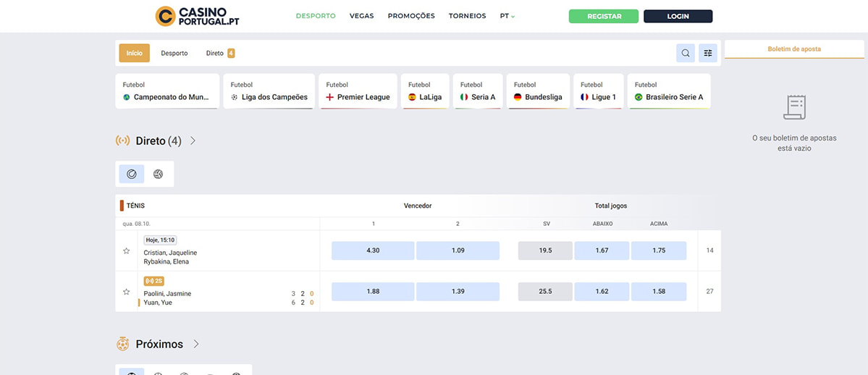Click the Login button
The width and height of the screenshot is (868, 375).
tap(678, 16)
